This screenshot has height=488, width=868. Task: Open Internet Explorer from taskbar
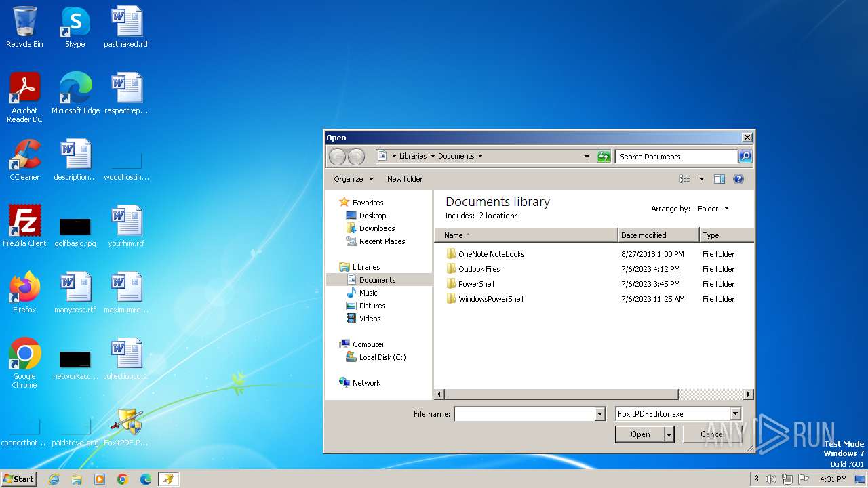pos(54,479)
